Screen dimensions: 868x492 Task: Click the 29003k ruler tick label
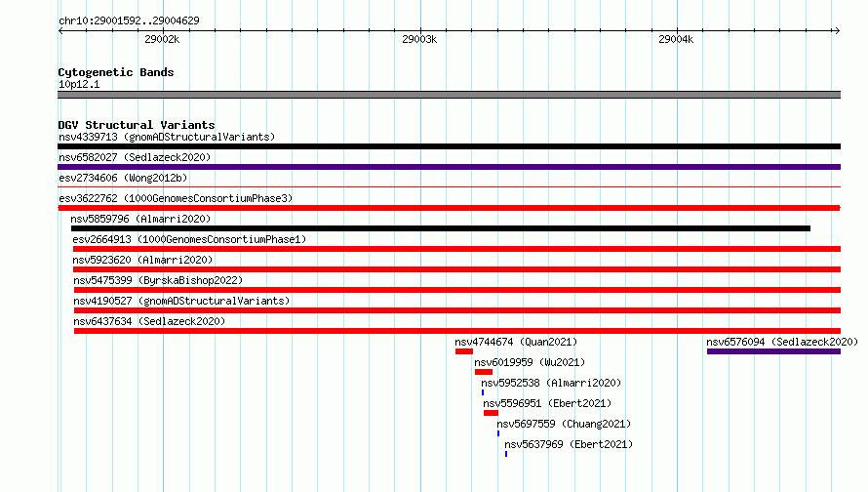419,39
